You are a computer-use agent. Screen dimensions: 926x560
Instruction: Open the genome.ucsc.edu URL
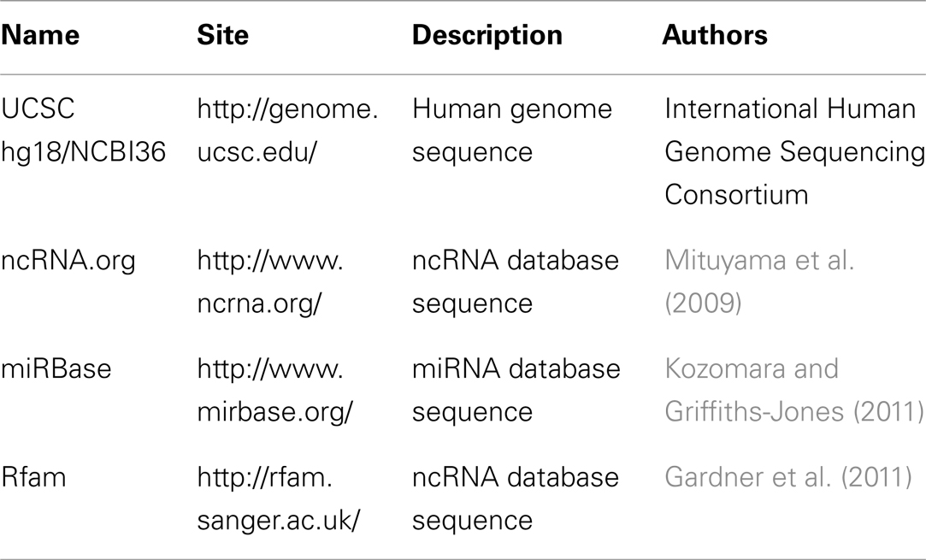coord(287,131)
